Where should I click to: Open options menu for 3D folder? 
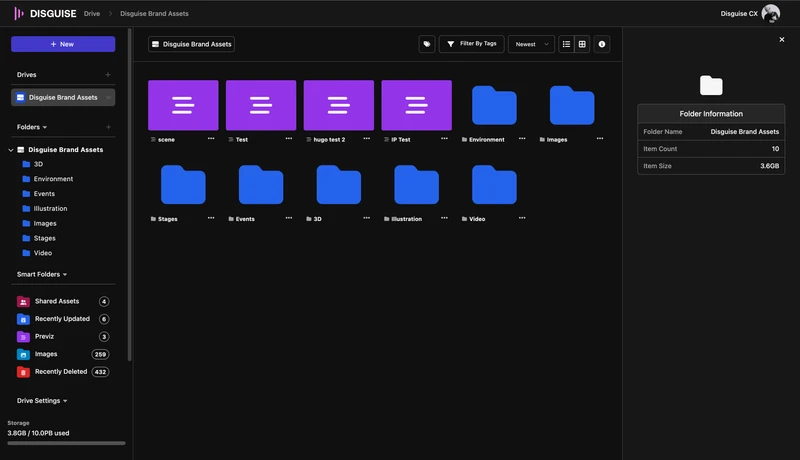366,218
